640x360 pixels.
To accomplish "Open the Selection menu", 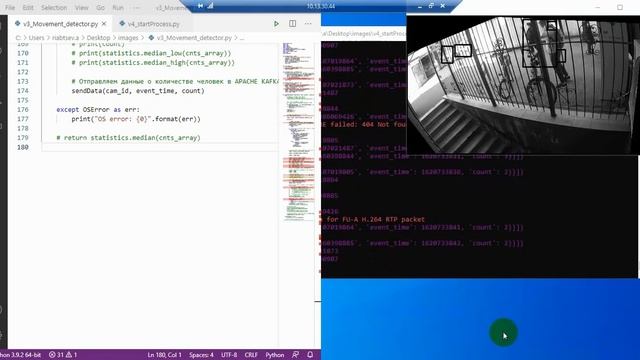I will tap(54, 8).
